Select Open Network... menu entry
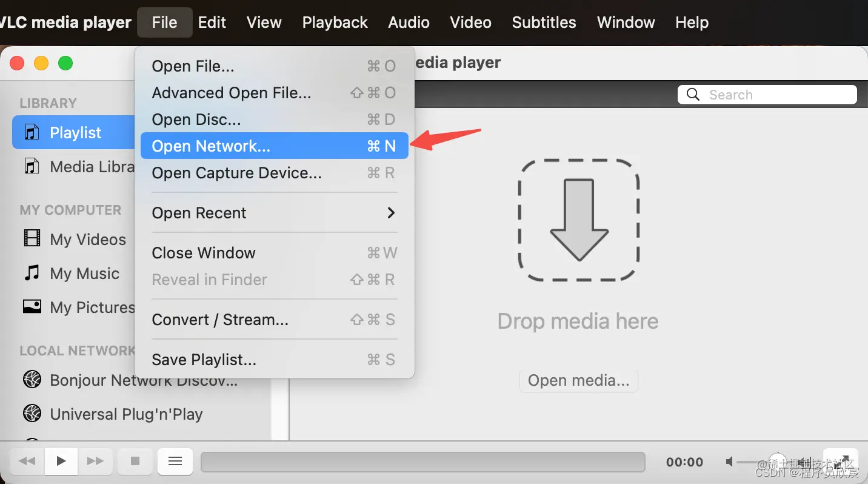 point(275,146)
